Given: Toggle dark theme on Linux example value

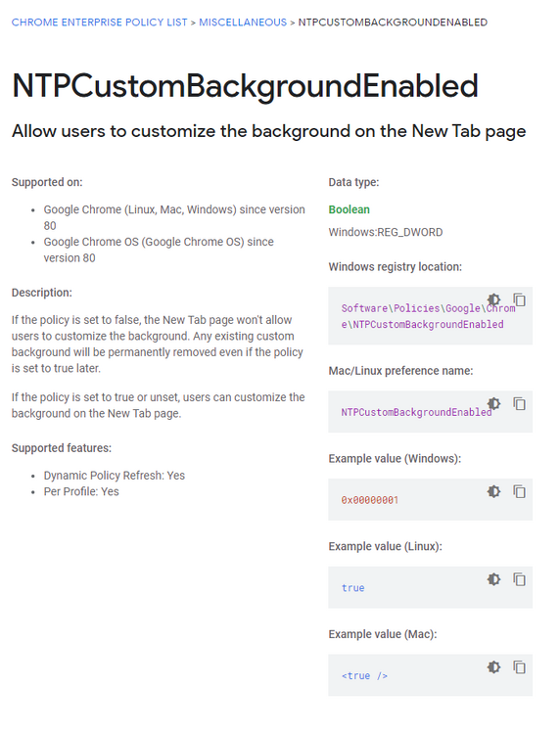Looking at the screenshot, I should click(494, 579).
